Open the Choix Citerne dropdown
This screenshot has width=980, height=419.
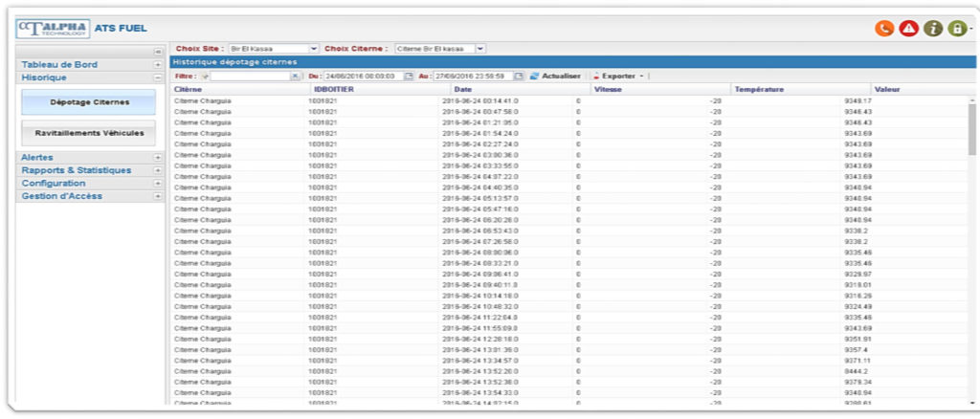point(480,48)
